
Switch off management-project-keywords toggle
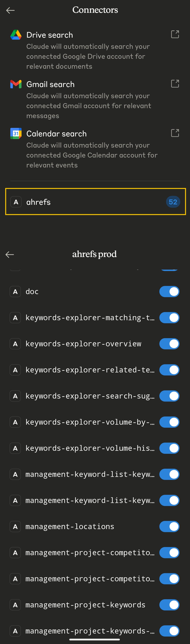[x=169, y=605]
